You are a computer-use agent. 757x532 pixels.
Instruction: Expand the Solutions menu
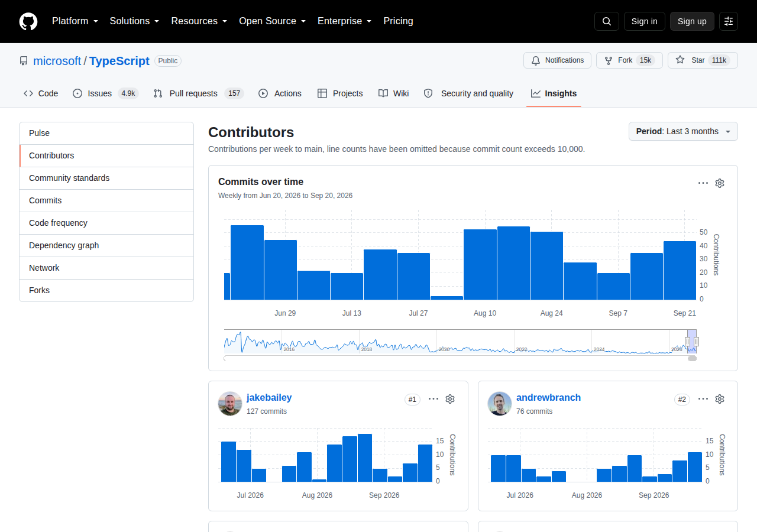coord(134,21)
